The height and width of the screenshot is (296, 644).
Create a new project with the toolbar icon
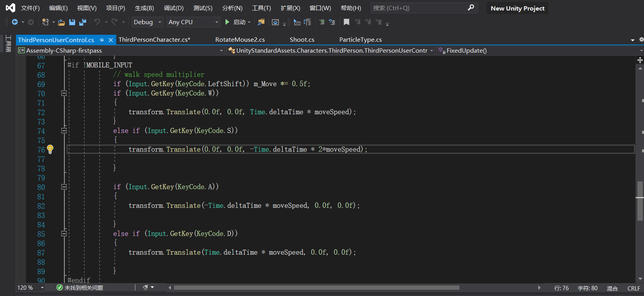click(46, 22)
